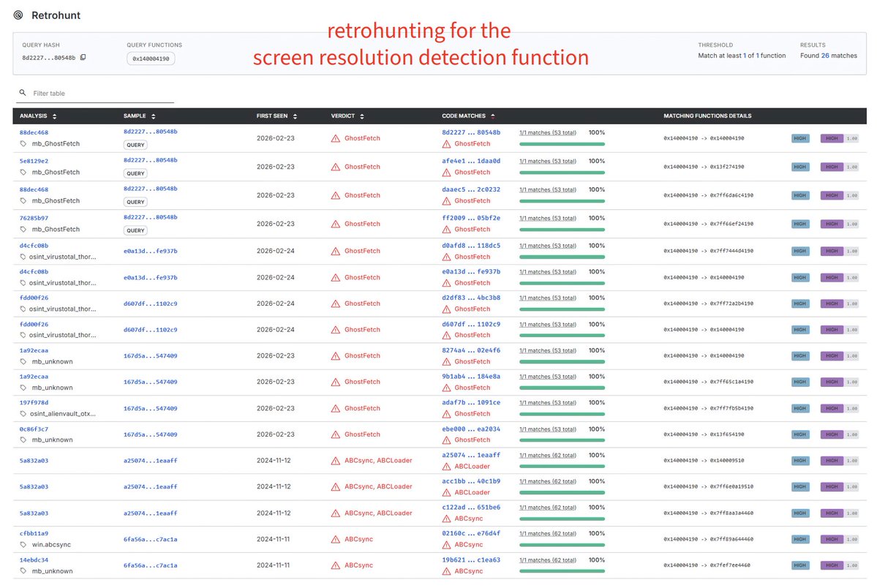Open code match 9b1ab4 ... 184e8a

click(471, 377)
